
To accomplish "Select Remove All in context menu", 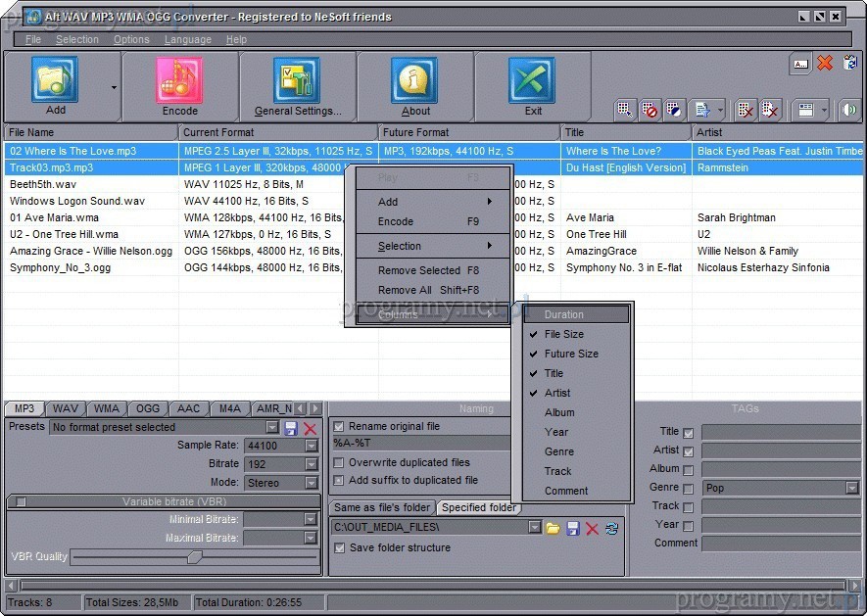I will coord(404,290).
